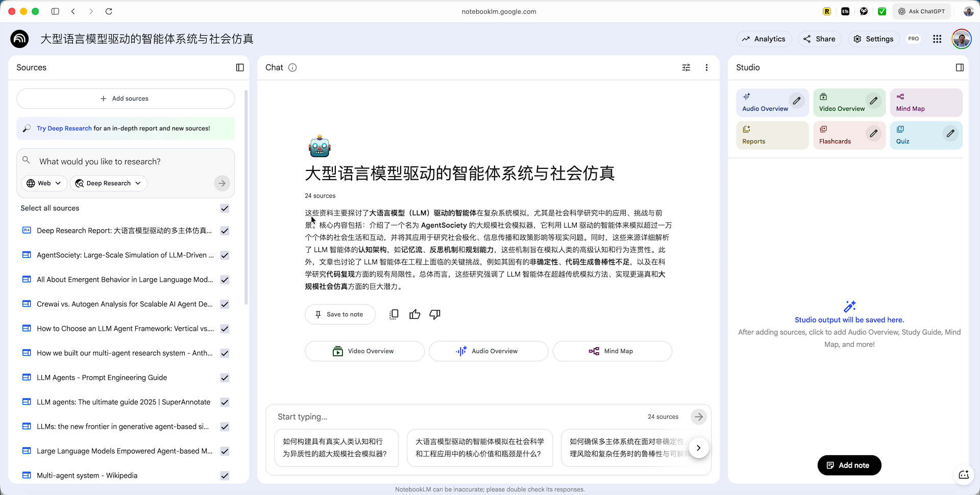This screenshot has height=495, width=980.
Task: Open the chat more options menu
Action: 706,67
